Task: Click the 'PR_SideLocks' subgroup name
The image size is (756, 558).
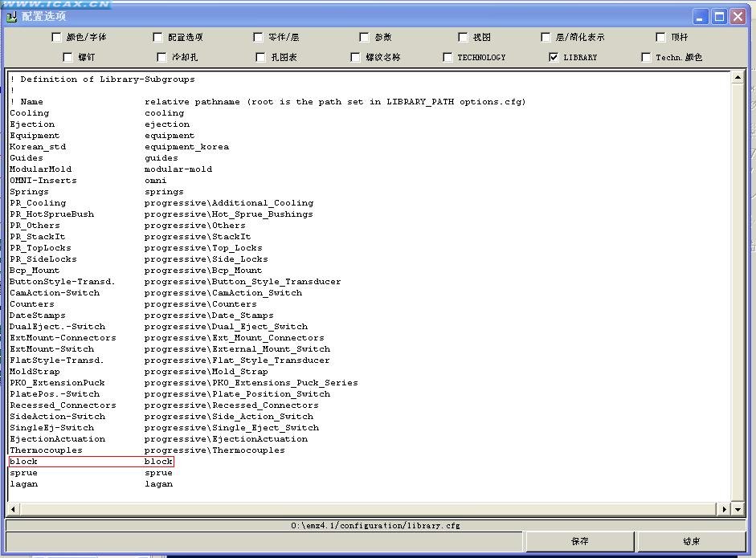Action: coord(43,259)
